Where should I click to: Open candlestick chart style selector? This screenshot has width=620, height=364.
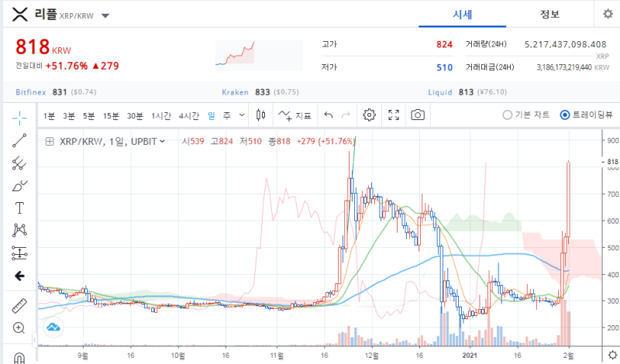click(x=260, y=115)
